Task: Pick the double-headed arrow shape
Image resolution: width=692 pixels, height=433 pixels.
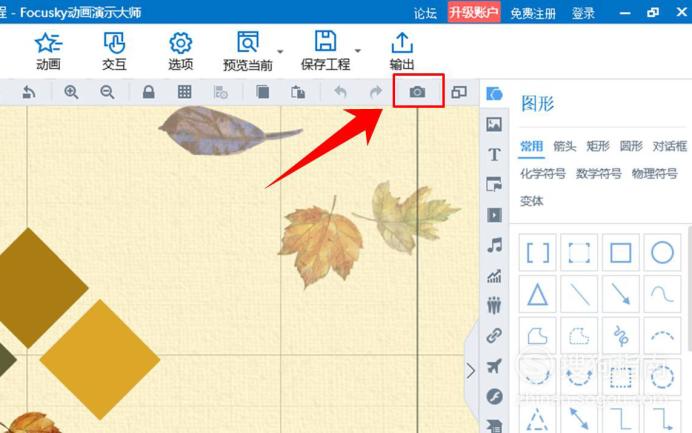Action: (579, 418)
